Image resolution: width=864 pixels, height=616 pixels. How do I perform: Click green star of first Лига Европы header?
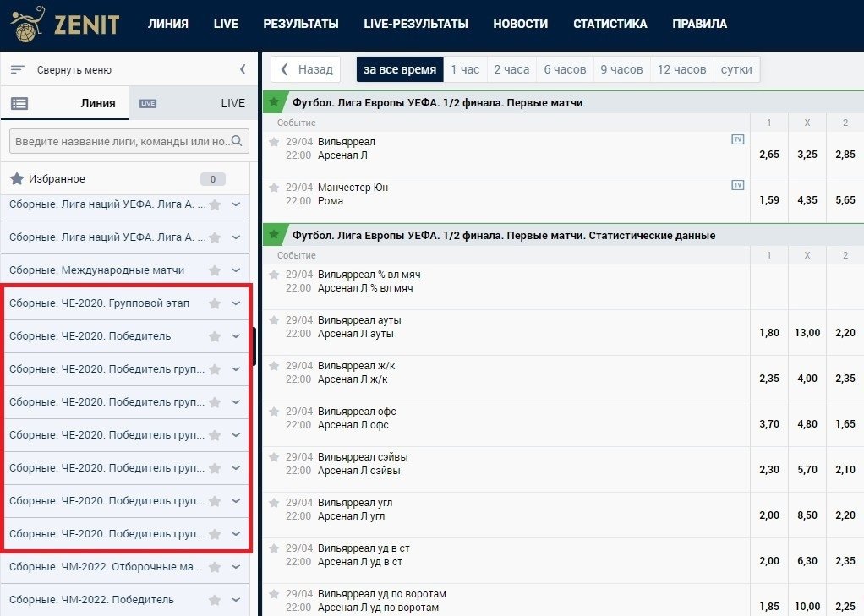[x=273, y=102]
